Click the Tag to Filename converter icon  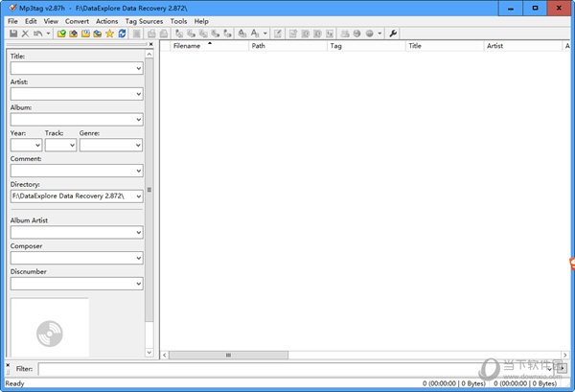[x=179, y=34]
